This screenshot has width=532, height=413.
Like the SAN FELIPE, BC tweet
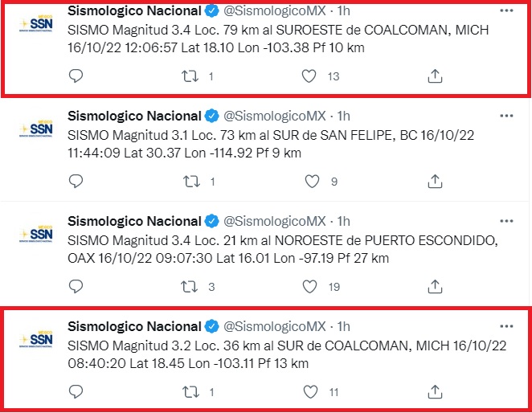pos(311,182)
